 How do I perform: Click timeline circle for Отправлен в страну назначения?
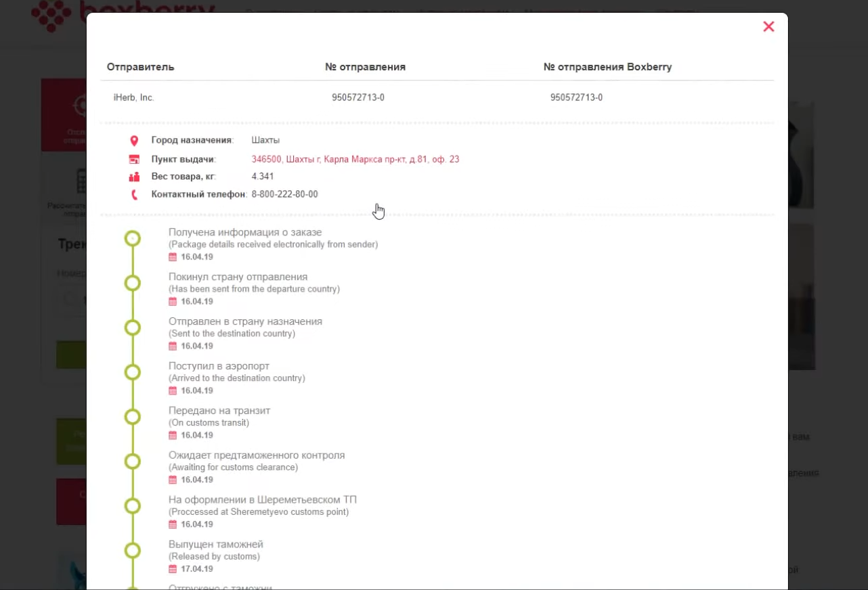[x=133, y=327]
